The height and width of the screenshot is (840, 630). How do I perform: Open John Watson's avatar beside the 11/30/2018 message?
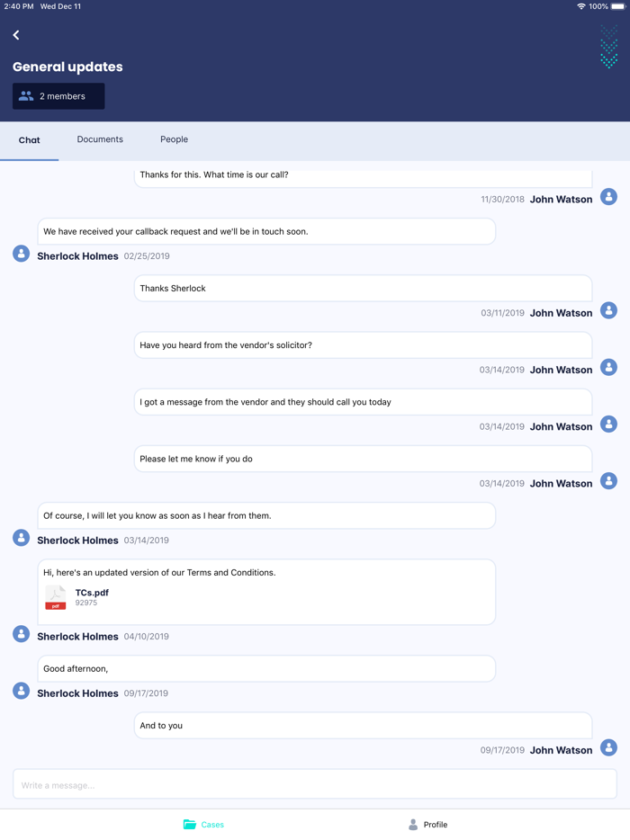[x=608, y=196]
